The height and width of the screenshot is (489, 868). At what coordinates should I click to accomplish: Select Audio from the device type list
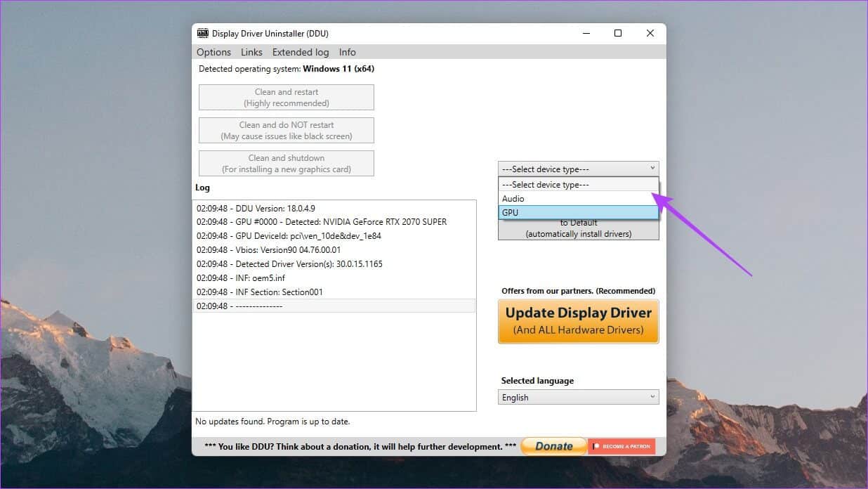point(579,199)
